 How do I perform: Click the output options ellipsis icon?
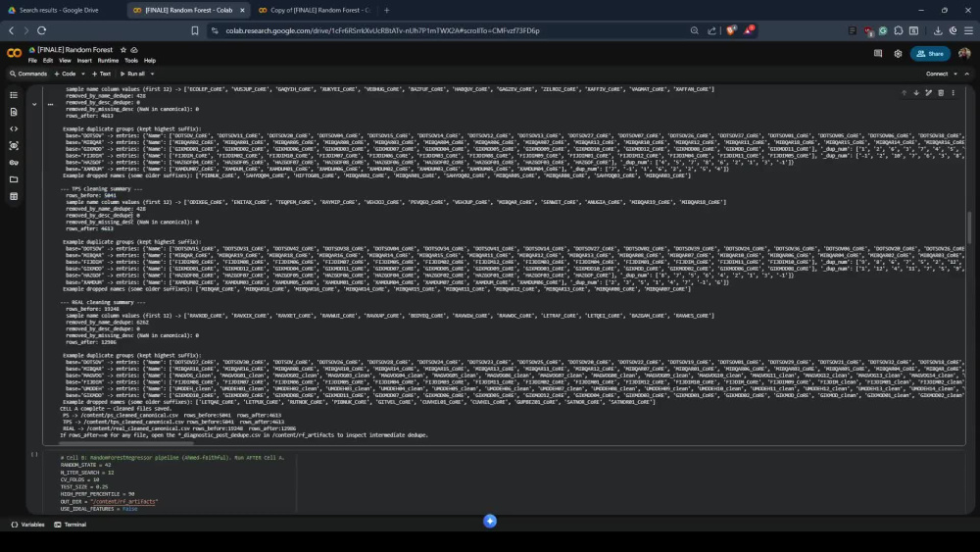pyautogui.click(x=51, y=105)
